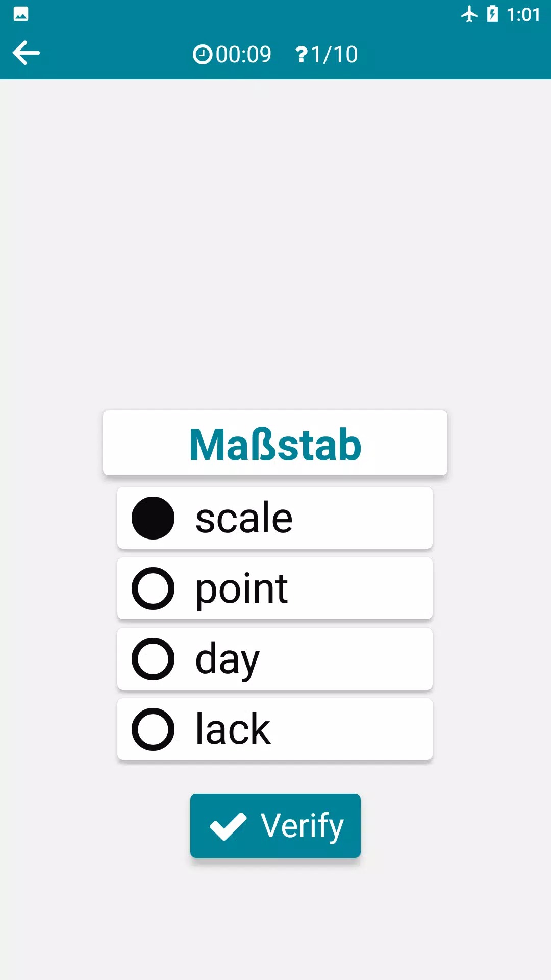Choose the day radio button
This screenshot has height=980, width=551.
point(153,659)
